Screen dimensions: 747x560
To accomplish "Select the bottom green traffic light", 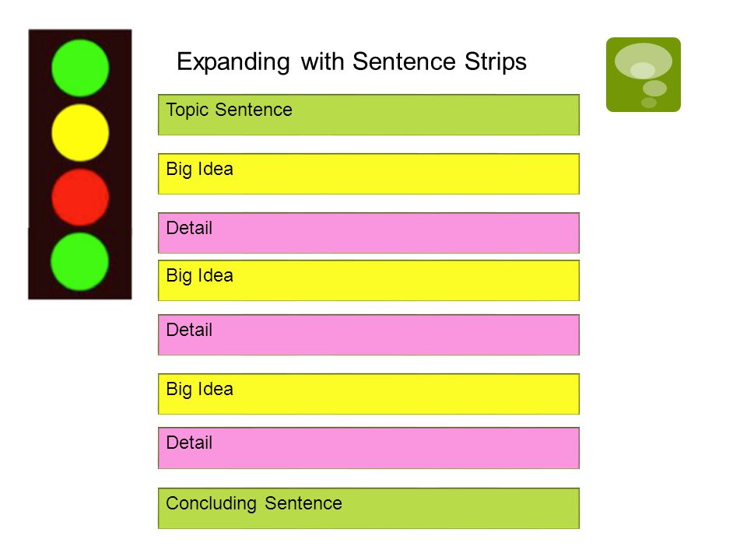I will click(80, 261).
